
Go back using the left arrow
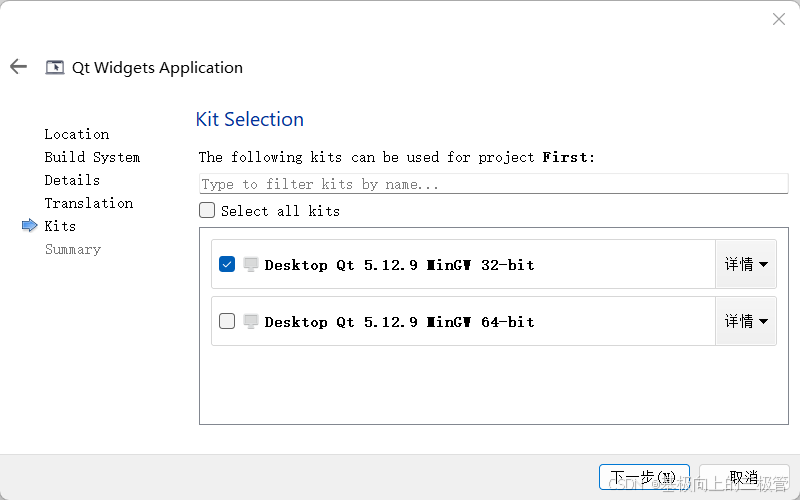click(18, 66)
